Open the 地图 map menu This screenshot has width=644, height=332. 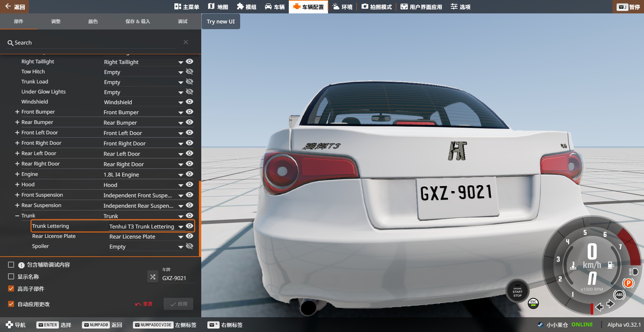pos(218,7)
